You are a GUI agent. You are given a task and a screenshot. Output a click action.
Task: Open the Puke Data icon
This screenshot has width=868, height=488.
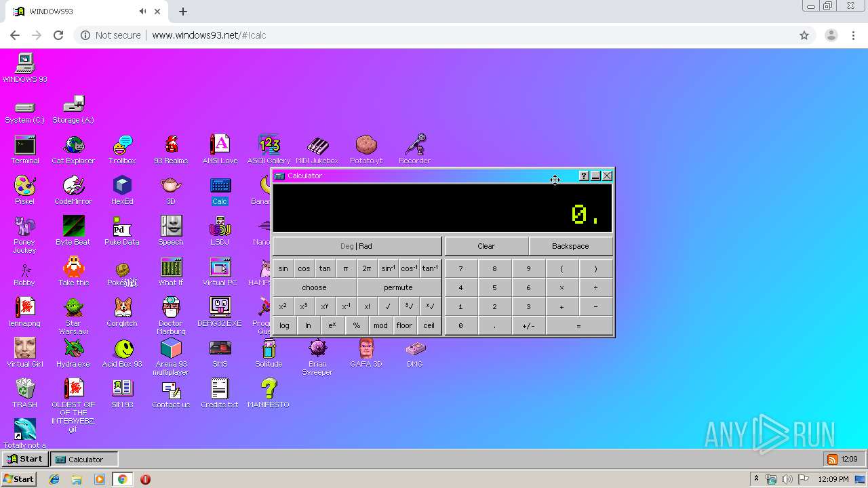tap(122, 230)
